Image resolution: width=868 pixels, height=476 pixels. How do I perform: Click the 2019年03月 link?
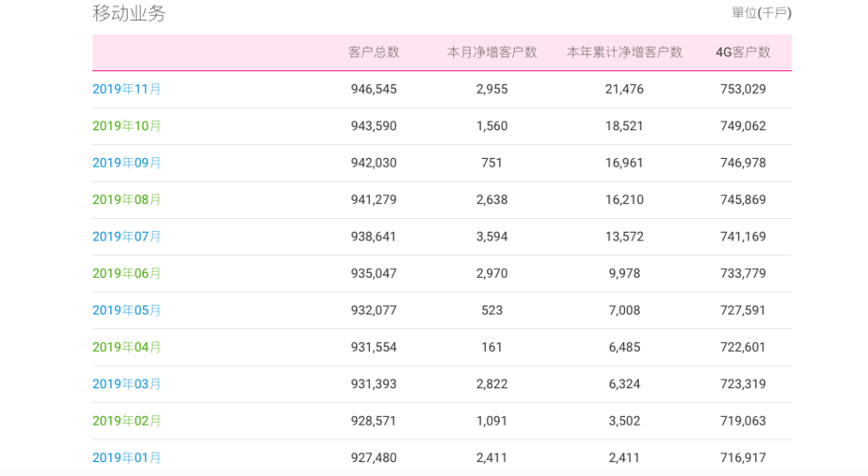(x=127, y=384)
